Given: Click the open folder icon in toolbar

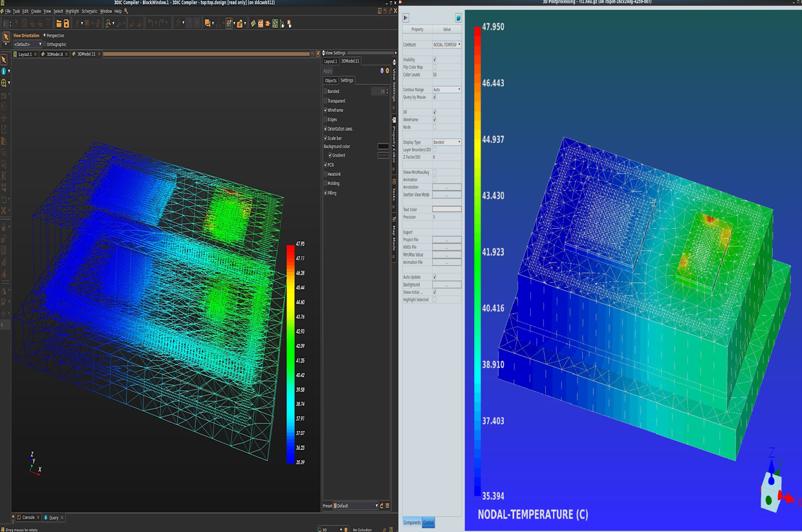Looking at the screenshot, I should click(x=59, y=24).
